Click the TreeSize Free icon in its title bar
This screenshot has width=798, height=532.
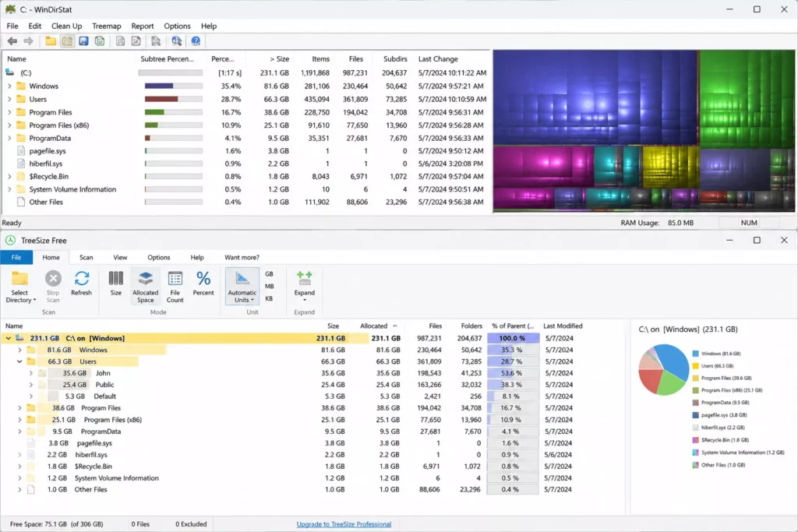(10, 240)
